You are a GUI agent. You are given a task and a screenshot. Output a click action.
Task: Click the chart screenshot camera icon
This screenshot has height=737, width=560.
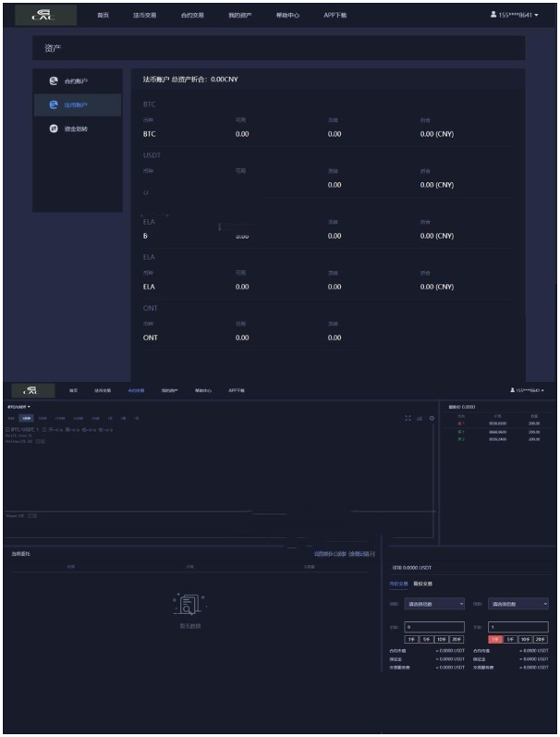pyautogui.click(x=420, y=418)
